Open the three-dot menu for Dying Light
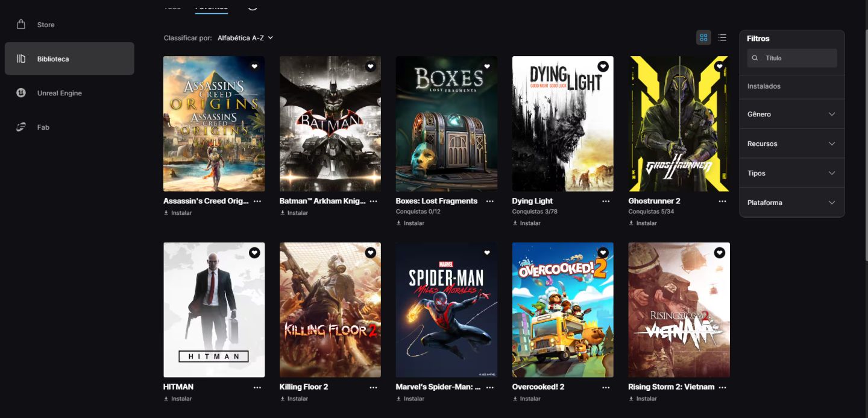The image size is (868, 418). point(606,201)
